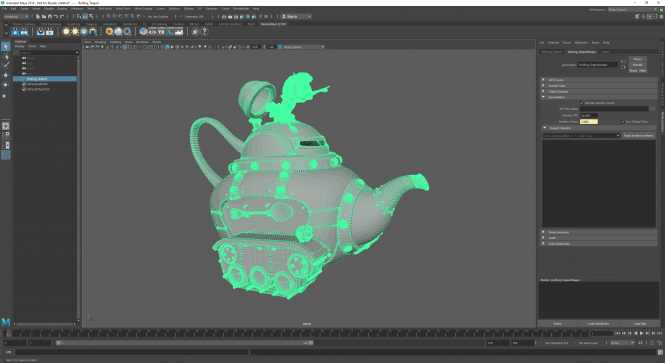
Task: Open the Modeling menu set dropdown
Action: [x=16, y=17]
